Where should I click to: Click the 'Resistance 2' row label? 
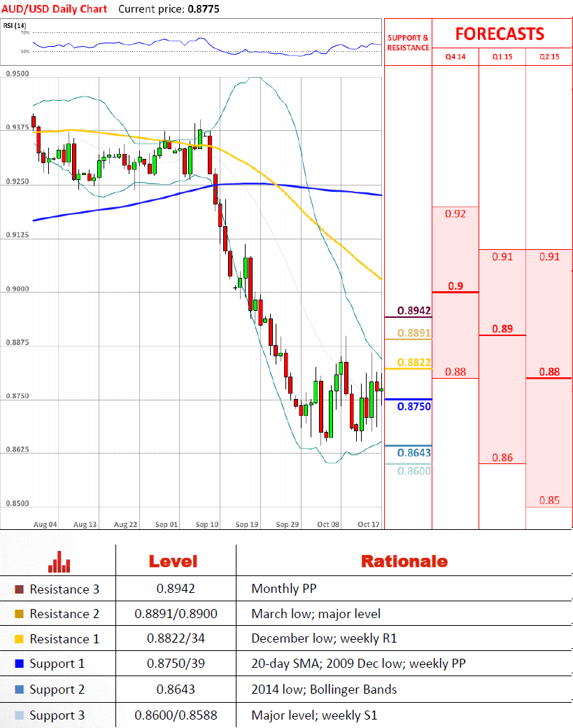tap(64, 614)
